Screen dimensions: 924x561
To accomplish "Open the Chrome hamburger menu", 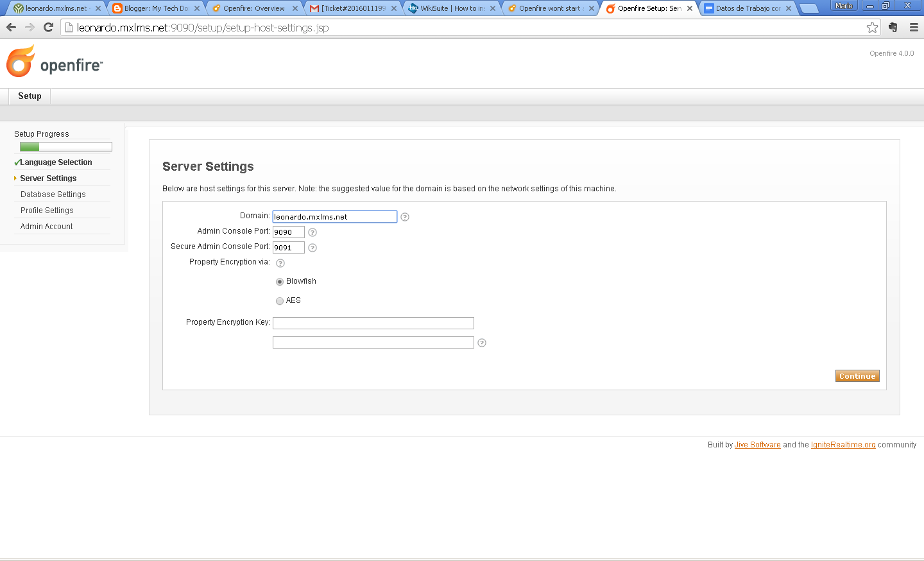I will click(x=914, y=27).
